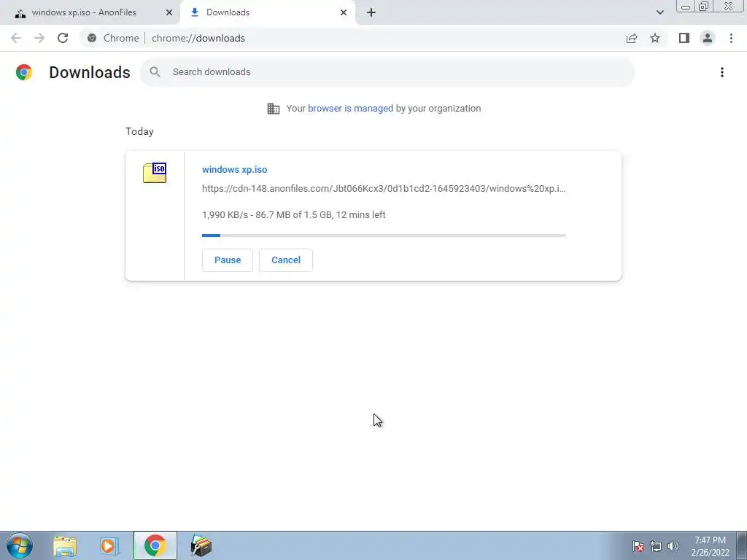This screenshot has width=747, height=560.
Task: Click the Show desktop strip
Action: coord(742,545)
